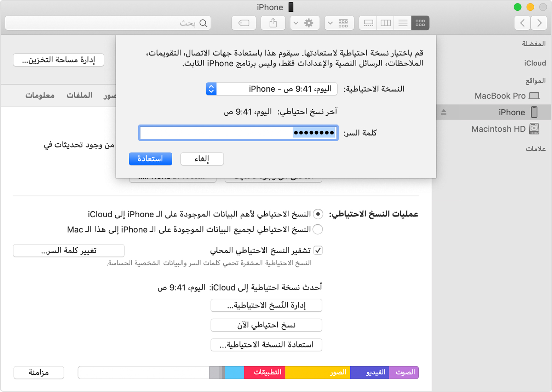Click إدارة مساحة التخزين button
The image size is (552, 392).
(58, 60)
